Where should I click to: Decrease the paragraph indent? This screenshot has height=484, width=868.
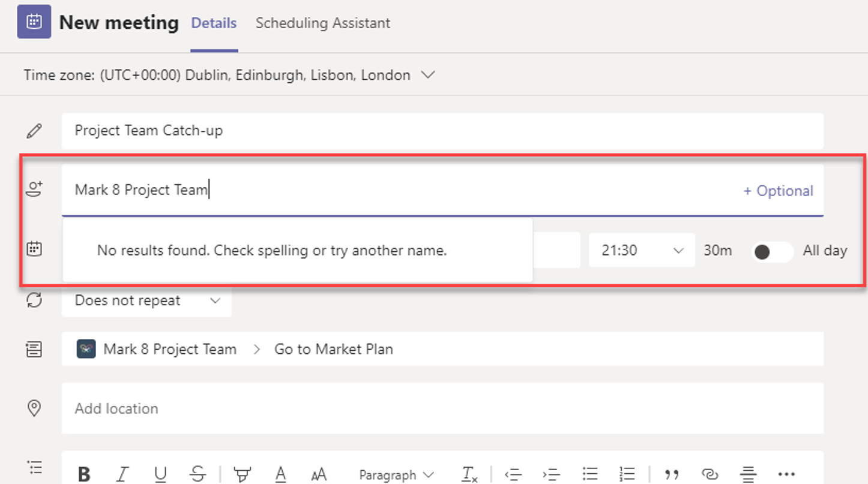tap(513, 474)
